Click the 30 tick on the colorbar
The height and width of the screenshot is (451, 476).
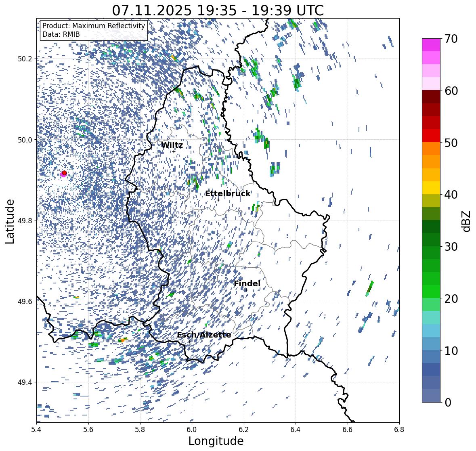tap(451, 246)
